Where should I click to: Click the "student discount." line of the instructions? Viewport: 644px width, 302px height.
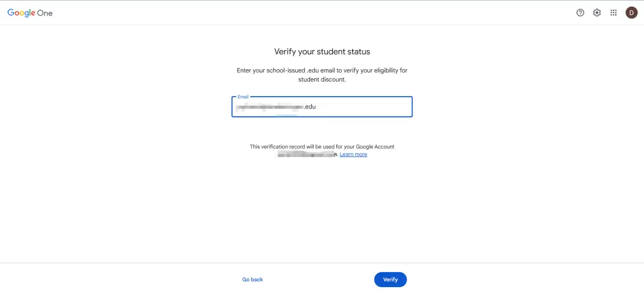tap(322, 79)
